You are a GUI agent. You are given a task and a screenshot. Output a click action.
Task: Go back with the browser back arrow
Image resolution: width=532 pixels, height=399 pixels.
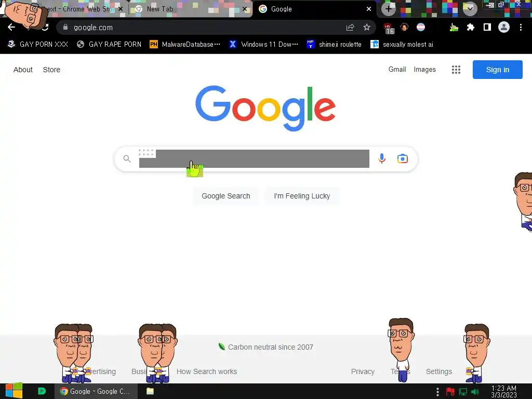pos(11,27)
